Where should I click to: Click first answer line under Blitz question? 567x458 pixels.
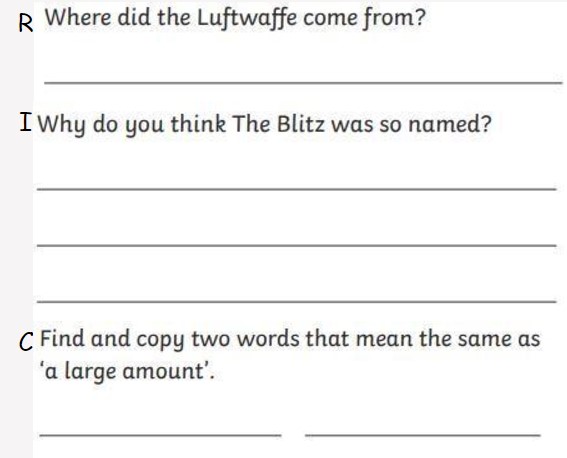click(x=297, y=189)
